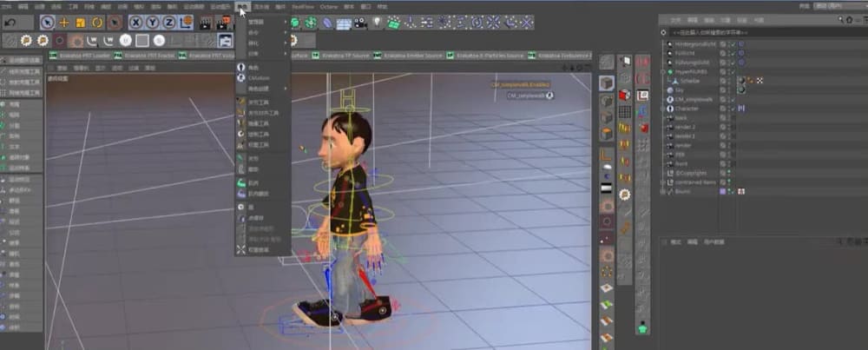The image size is (868, 350).
Task: Click the layer color square of Boumi object
Action: click(x=722, y=192)
